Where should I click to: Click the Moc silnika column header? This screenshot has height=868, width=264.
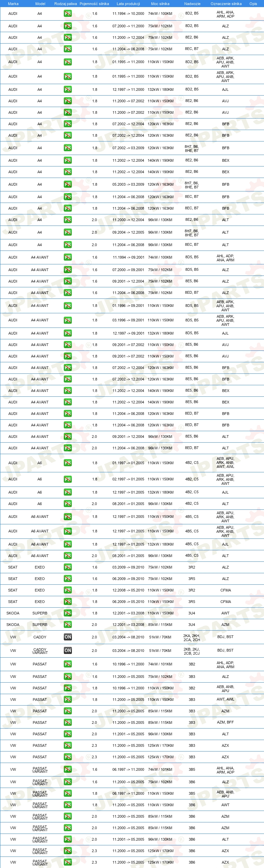160,4
